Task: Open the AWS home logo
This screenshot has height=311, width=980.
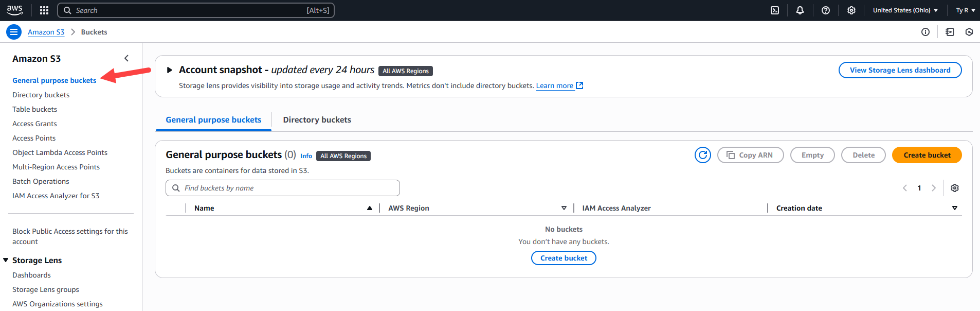Action: point(14,10)
